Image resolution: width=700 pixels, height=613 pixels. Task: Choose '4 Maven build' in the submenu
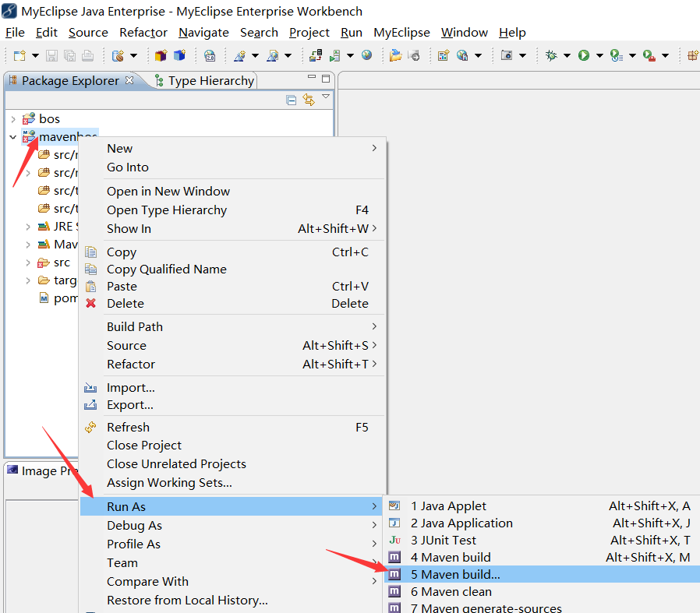tap(542, 557)
